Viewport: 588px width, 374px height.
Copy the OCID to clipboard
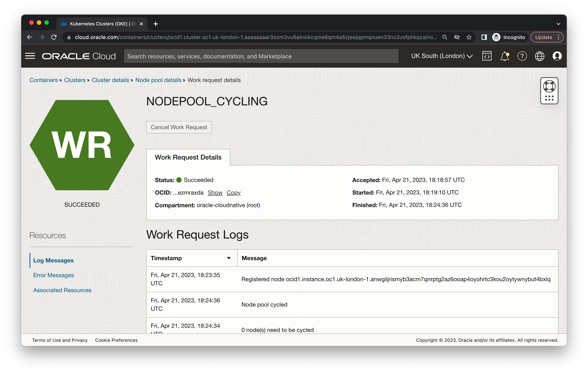[x=233, y=192]
